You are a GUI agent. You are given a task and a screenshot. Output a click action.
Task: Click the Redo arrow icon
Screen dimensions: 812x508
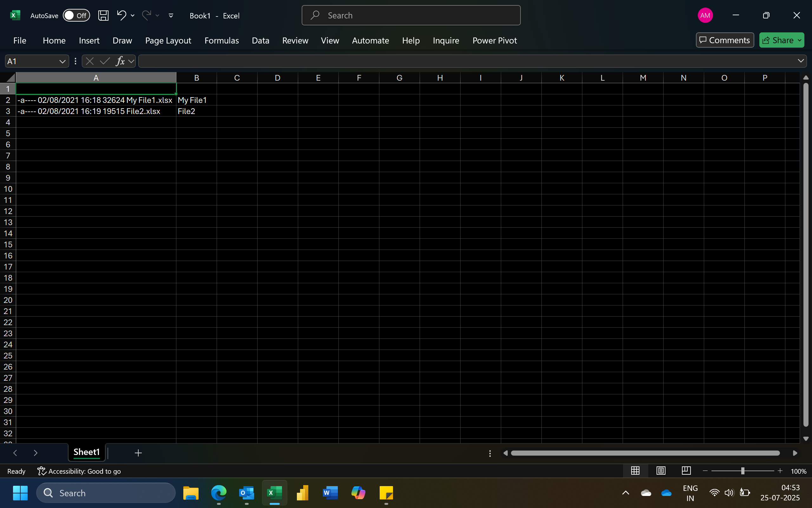pos(146,15)
